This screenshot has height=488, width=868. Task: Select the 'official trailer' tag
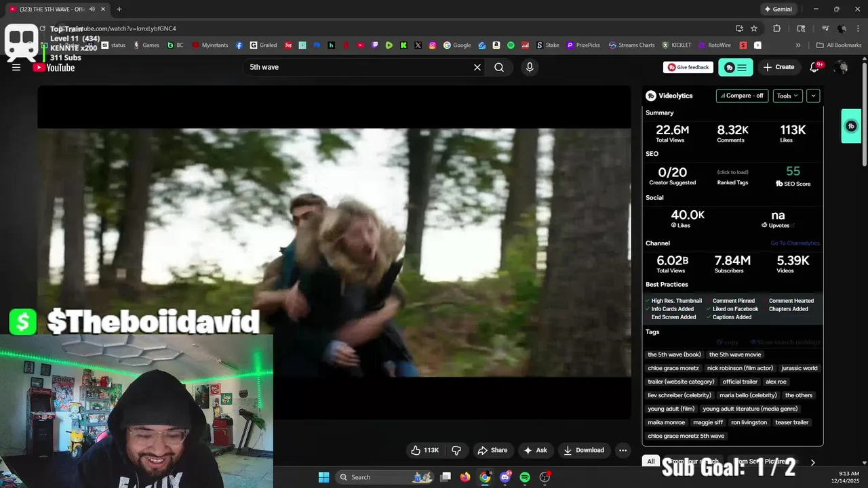point(740,382)
